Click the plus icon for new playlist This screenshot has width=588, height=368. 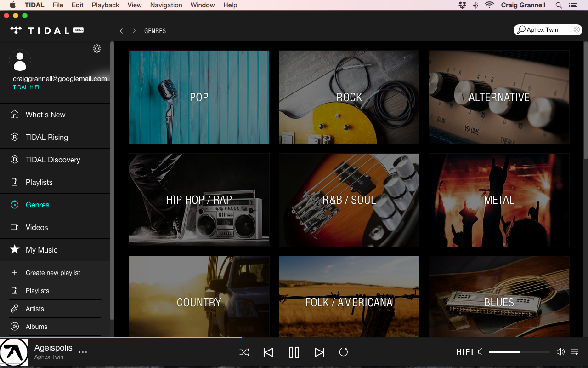(14, 273)
